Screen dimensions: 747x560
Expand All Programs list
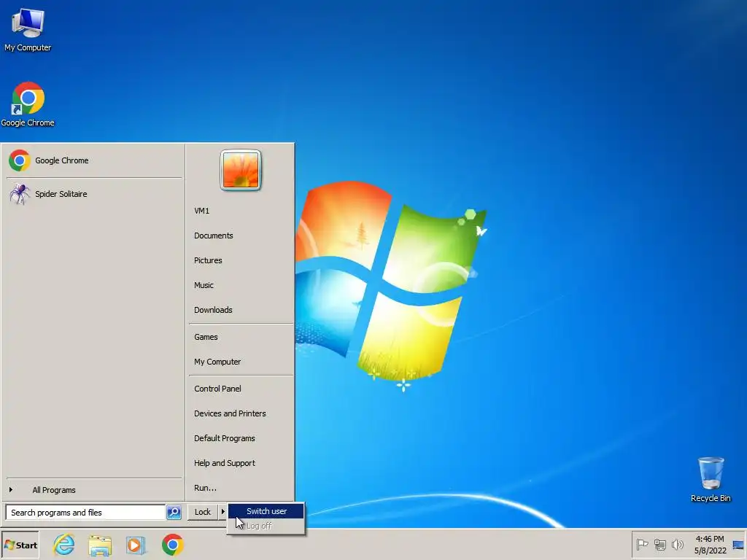pos(94,490)
